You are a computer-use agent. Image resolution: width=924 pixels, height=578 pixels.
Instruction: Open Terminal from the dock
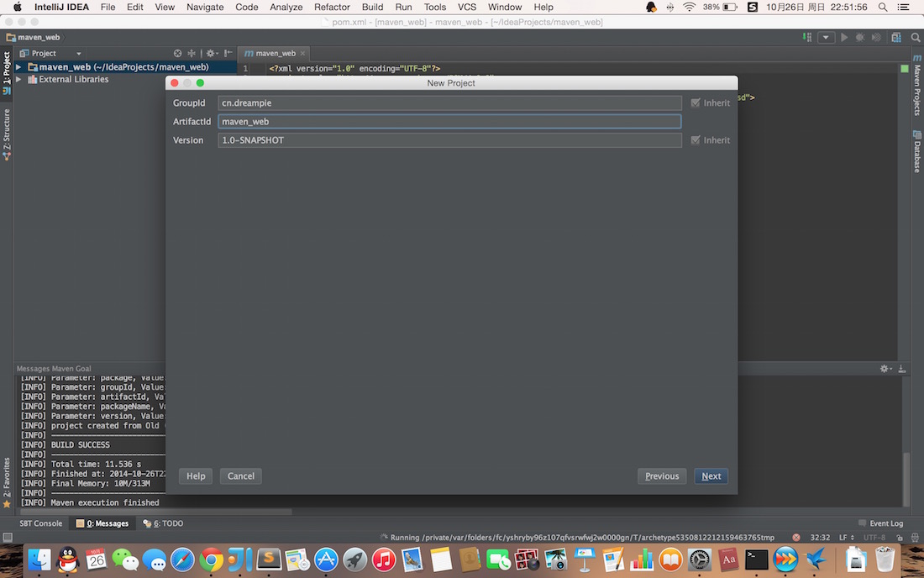coord(756,560)
